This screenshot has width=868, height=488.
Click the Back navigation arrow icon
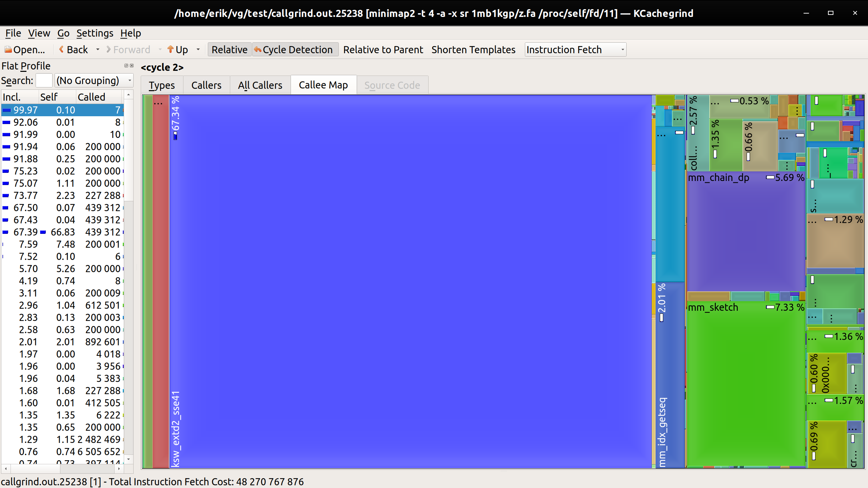tap(61, 49)
